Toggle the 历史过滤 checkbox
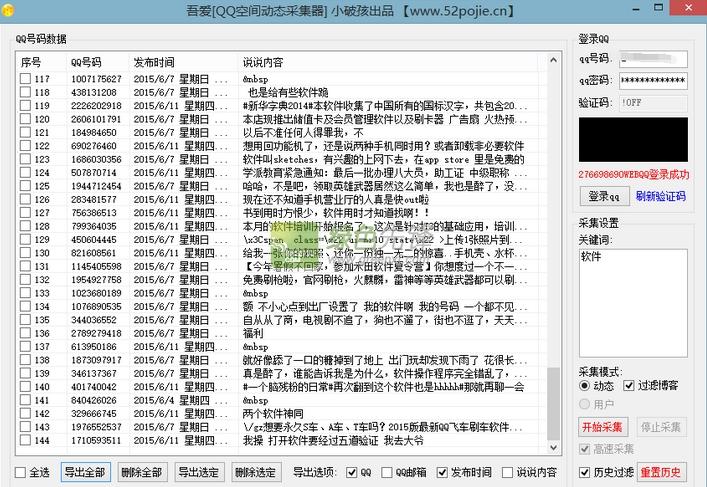 point(584,473)
